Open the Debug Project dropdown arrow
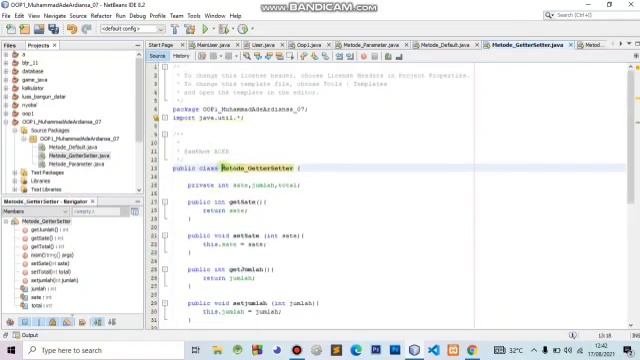 click(x=233, y=29)
